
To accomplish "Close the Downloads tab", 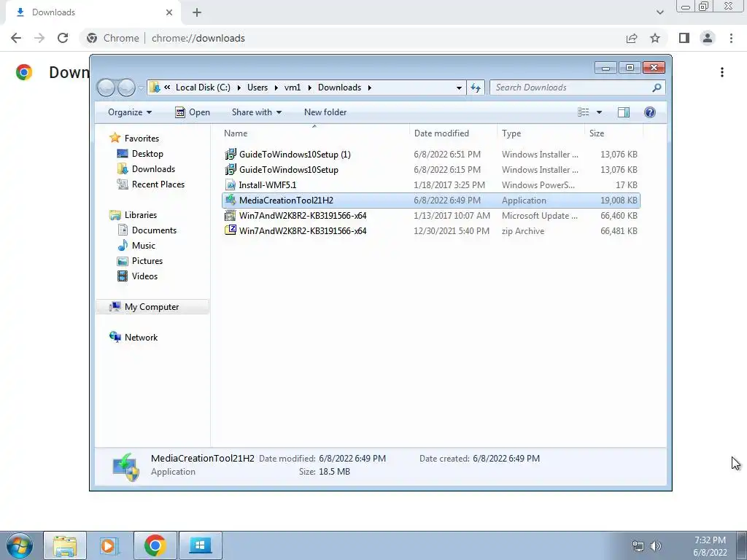I will [x=169, y=12].
